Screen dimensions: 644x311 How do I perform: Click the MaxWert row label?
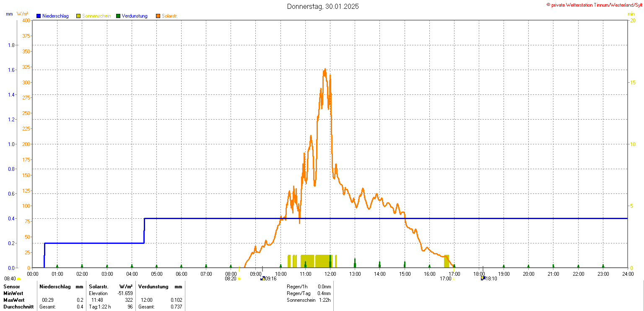(x=14, y=300)
